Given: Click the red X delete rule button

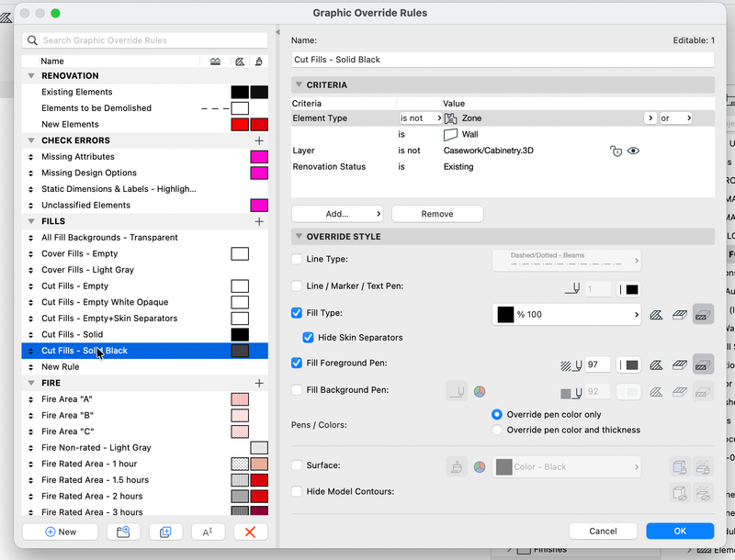Looking at the screenshot, I should pyautogui.click(x=250, y=532).
